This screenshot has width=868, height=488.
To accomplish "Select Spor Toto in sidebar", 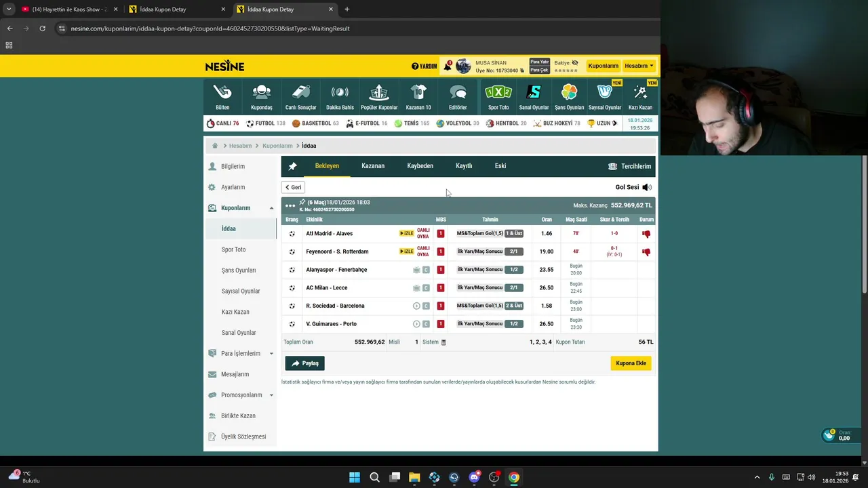I will (x=234, y=249).
